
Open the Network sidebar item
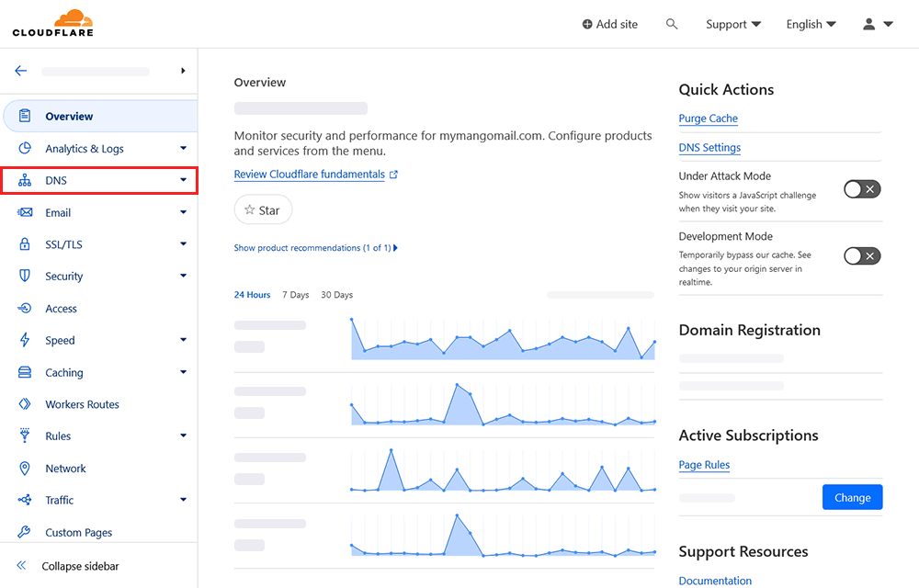(99, 468)
